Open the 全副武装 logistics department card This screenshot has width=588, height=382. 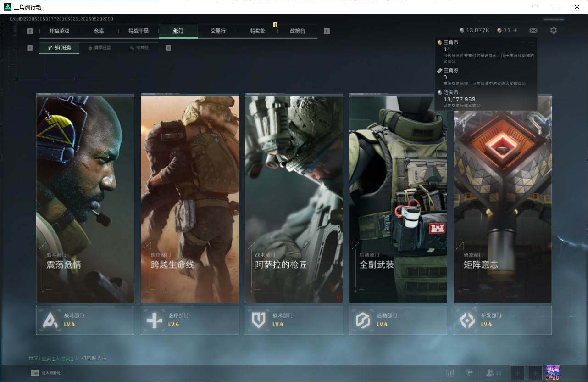point(398,198)
